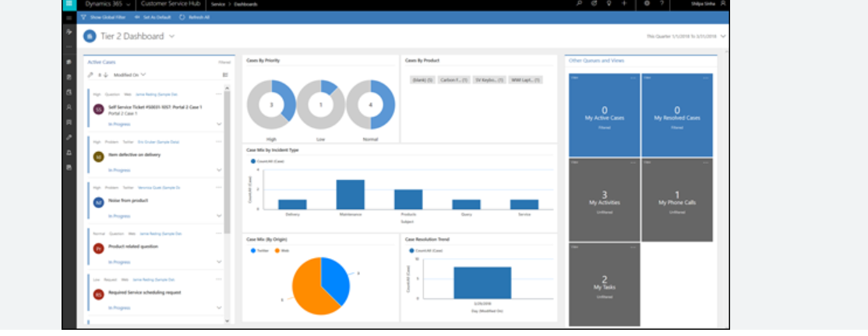The height and width of the screenshot is (336, 868).
Task: Open the My Active Cases tile
Action: point(605,115)
